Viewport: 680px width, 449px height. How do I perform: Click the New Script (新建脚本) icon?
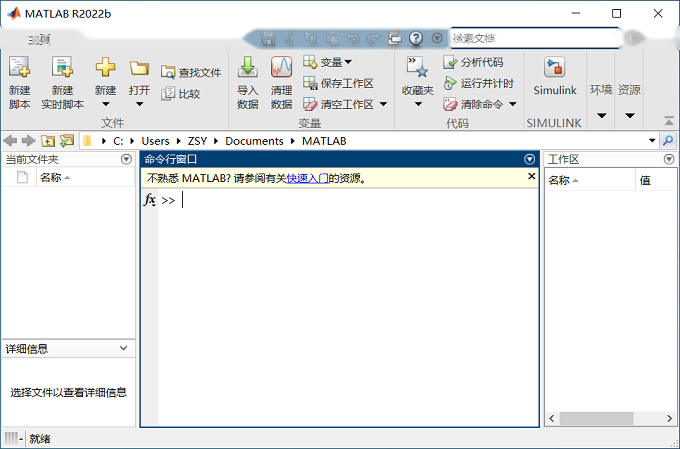pyautogui.click(x=20, y=68)
